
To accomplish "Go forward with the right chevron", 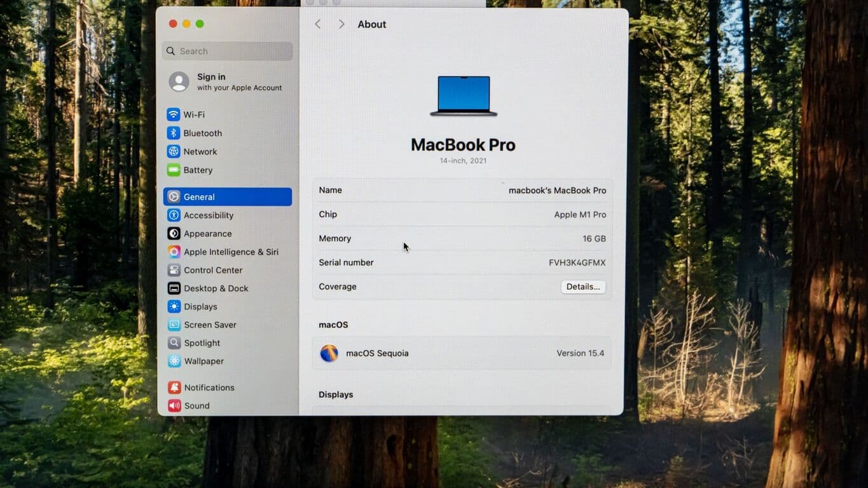I will click(x=341, y=24).
